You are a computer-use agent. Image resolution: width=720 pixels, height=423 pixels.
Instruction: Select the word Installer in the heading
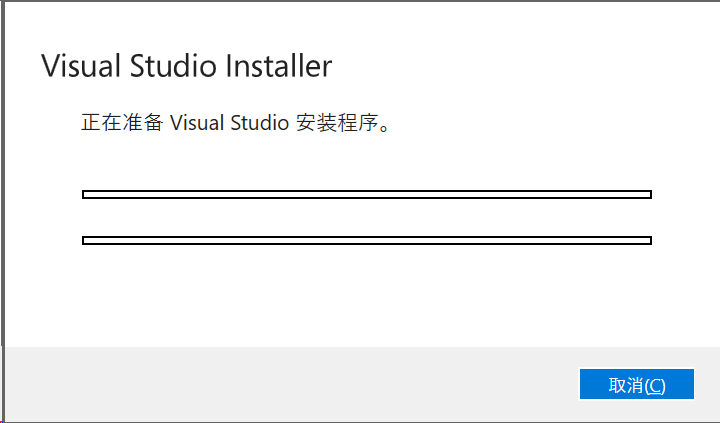coord(278,67)
